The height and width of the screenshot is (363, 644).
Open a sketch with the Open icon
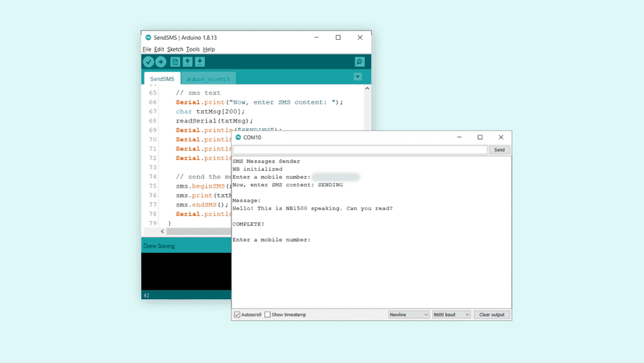point(187,62)
